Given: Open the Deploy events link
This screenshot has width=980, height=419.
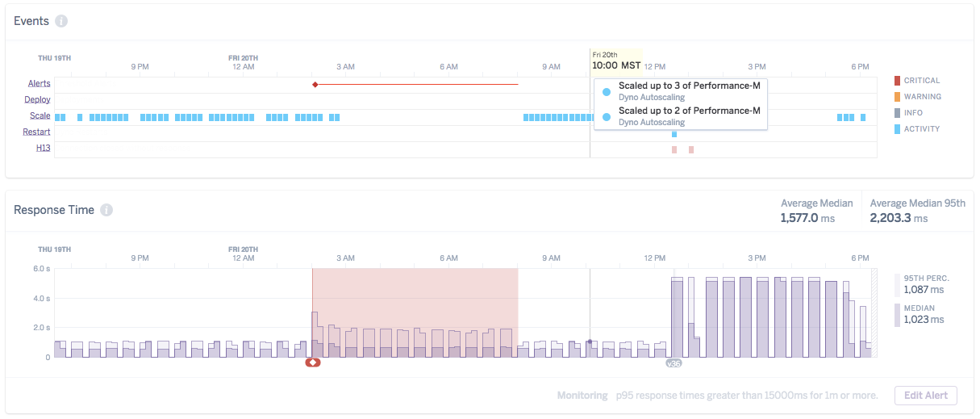Looking at the screenshot, I should (x=38, y=100).
